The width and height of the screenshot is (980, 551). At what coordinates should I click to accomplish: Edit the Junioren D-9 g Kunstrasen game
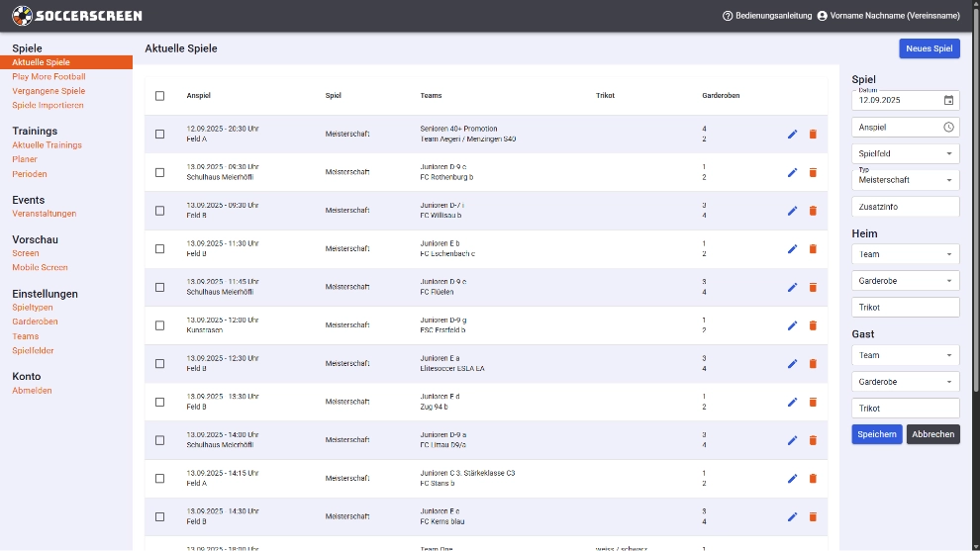click(792, 325)
